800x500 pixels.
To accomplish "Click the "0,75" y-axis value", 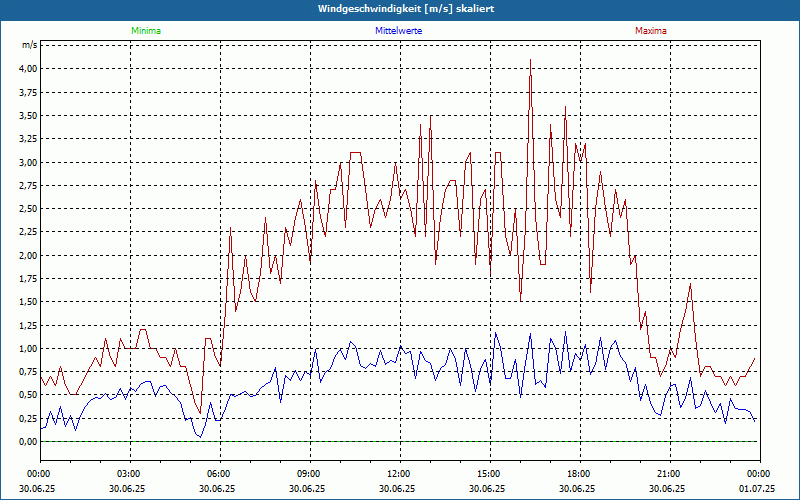I will 28,372.
